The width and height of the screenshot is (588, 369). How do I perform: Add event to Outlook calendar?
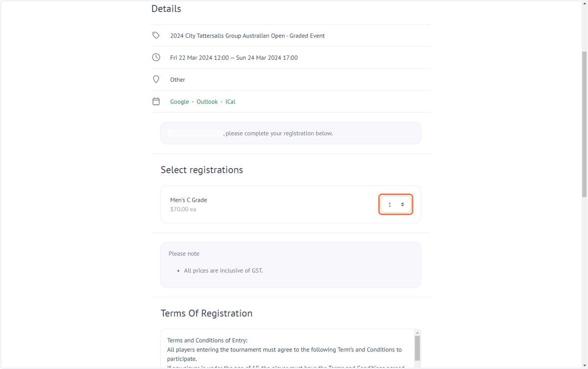pyautogui.click(x=207, y=102)
